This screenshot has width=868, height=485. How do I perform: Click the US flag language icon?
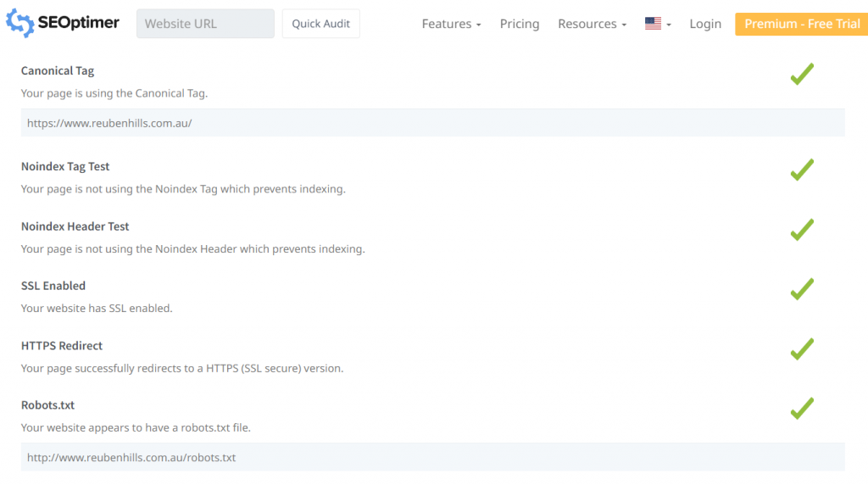click(x=653, y=24)
